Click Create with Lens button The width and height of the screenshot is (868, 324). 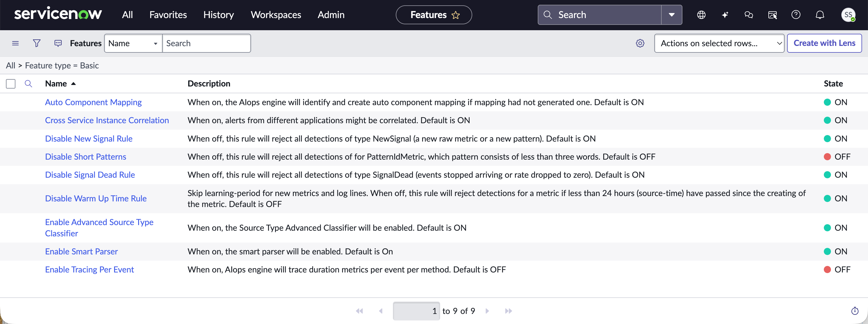[824, 43]
